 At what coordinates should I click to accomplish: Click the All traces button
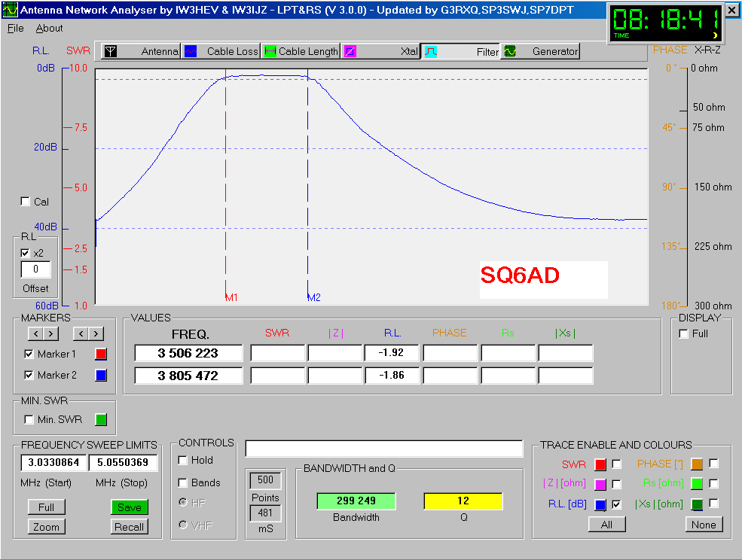pos(606,525)
